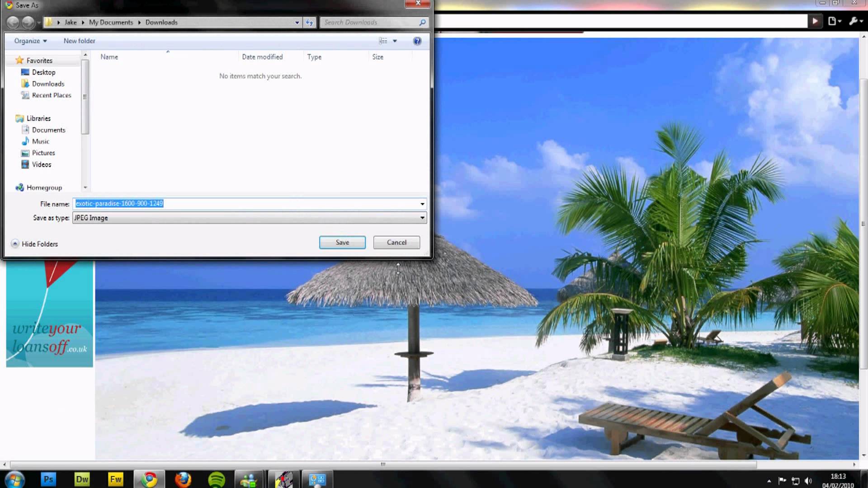This screenshot has height=488, width=868.
Task: Open Spotify from the taskbar
Action: [x=217, y=479]
